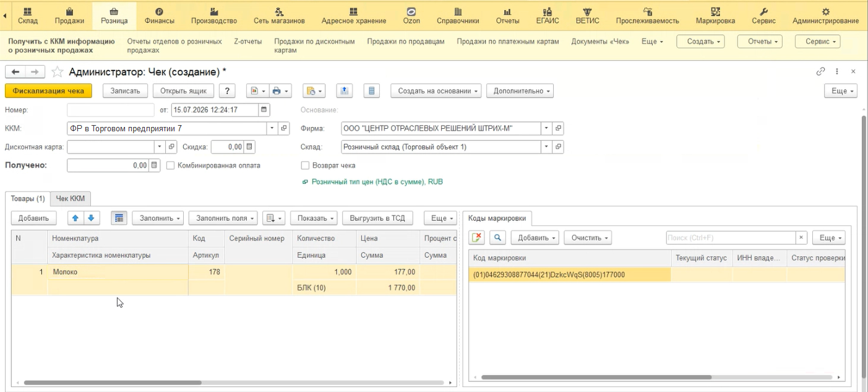868x392 pixels.
Task: Open the Адресное хранение section
Action: [x=353, y=16]
